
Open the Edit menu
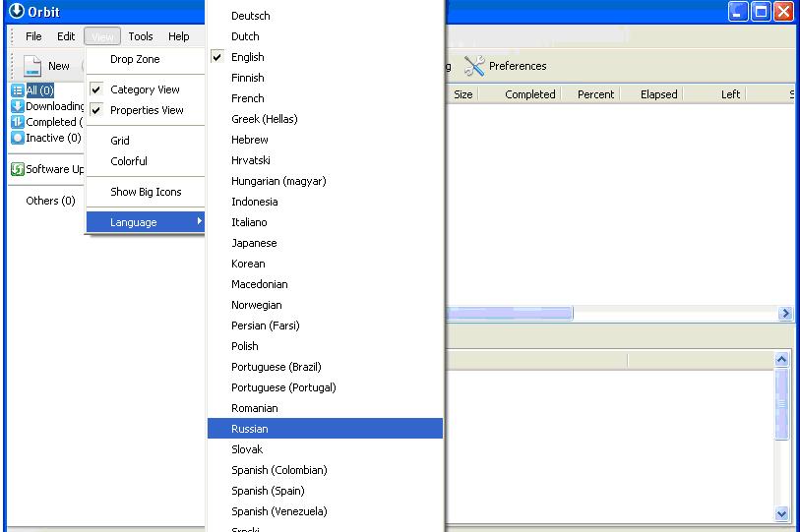point(66,36)
